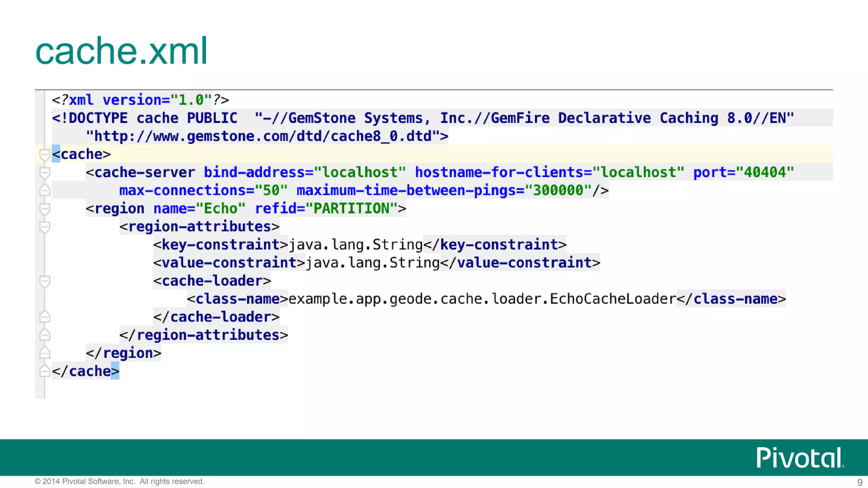The width and height of the screenshot is (868, 488).
Task: Place cursor on opening <cache> tag
Action: [x=81, y=154]
